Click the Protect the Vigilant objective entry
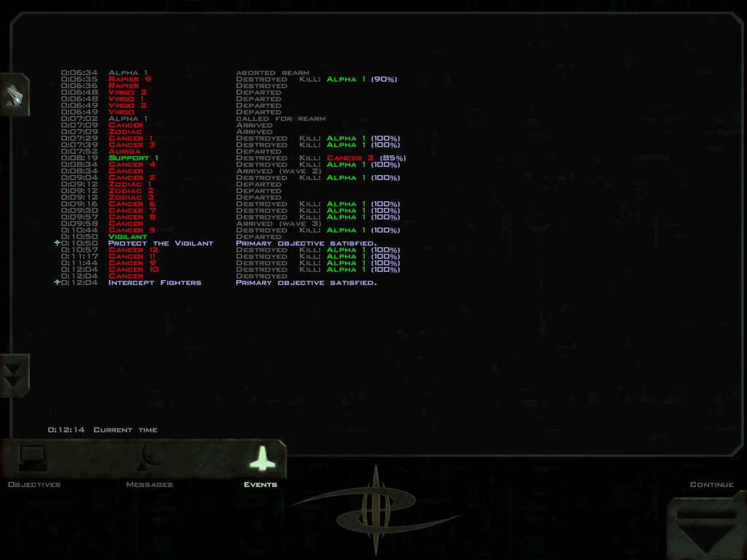Image resolution: width=747 pixels, height=560 pixels. [160, 244]
